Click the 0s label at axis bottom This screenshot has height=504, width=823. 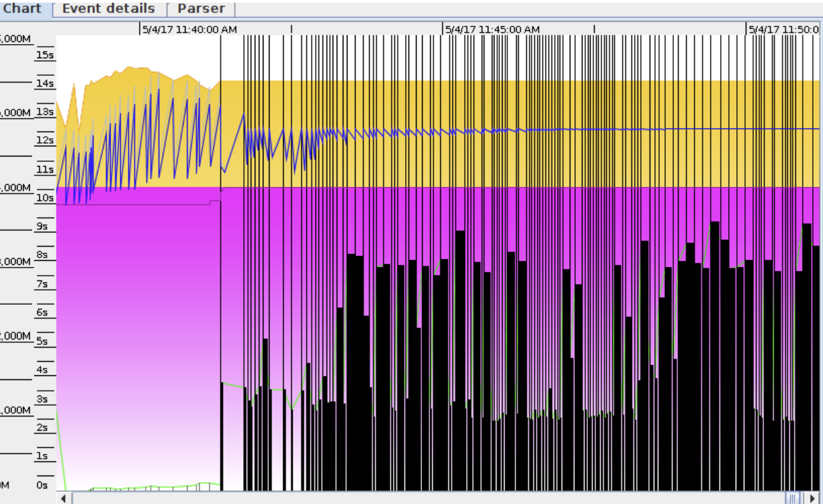tap(42, 485)
